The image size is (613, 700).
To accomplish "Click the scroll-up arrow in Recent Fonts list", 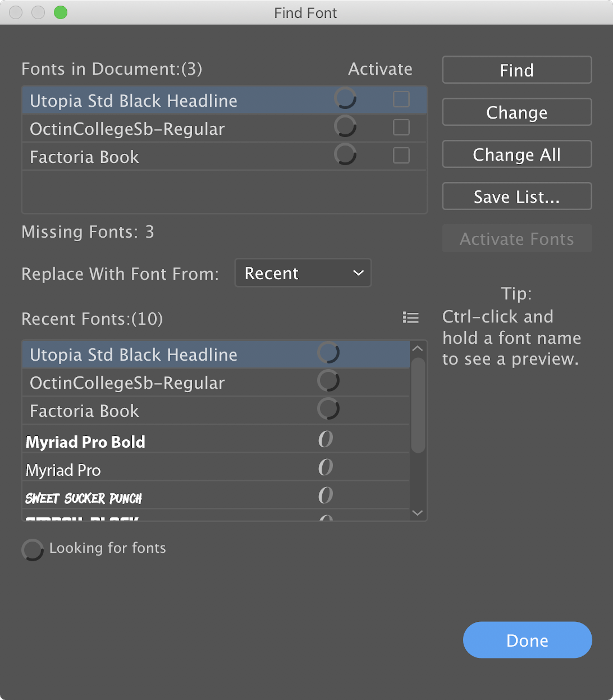I will click(417, 349).
